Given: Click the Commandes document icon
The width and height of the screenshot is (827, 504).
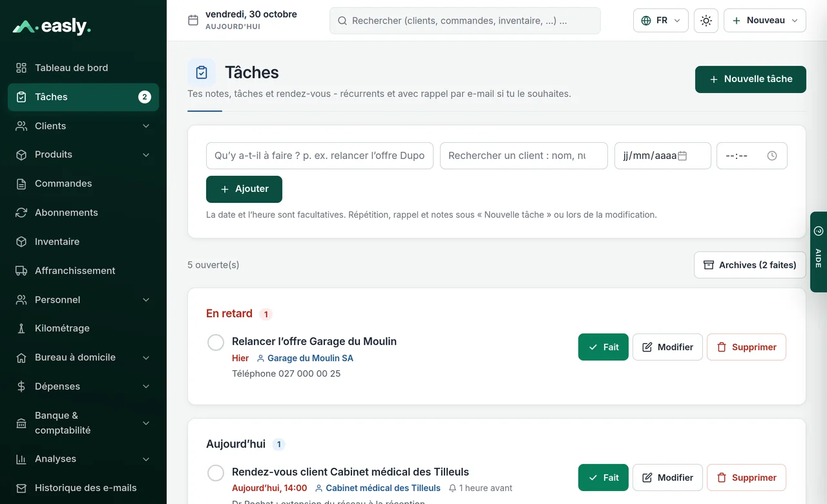Looking at the screenshot, I should [21, 184].
